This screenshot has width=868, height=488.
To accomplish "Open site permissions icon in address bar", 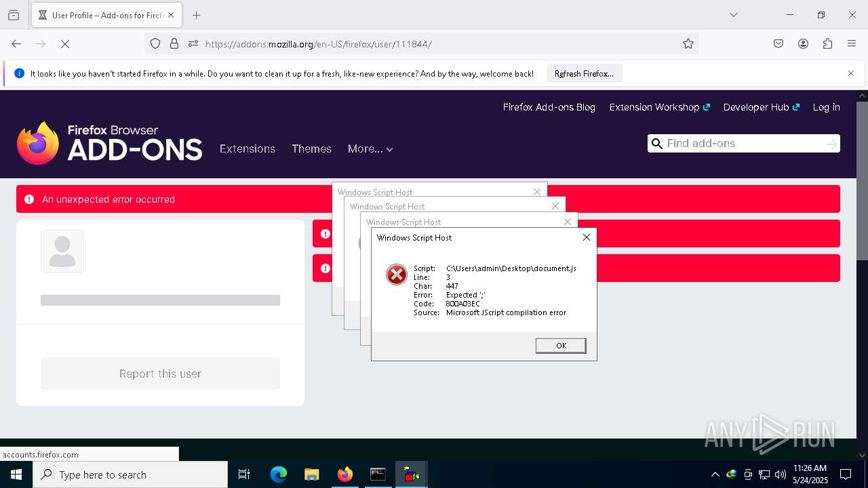I will click(x=193, y=43).
